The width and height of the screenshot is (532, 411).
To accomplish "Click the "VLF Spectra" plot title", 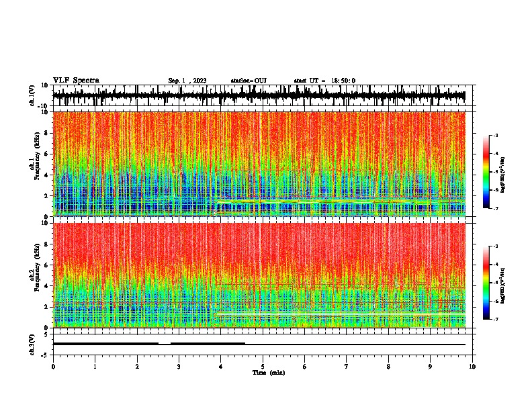I will click(x=76, y=81).
